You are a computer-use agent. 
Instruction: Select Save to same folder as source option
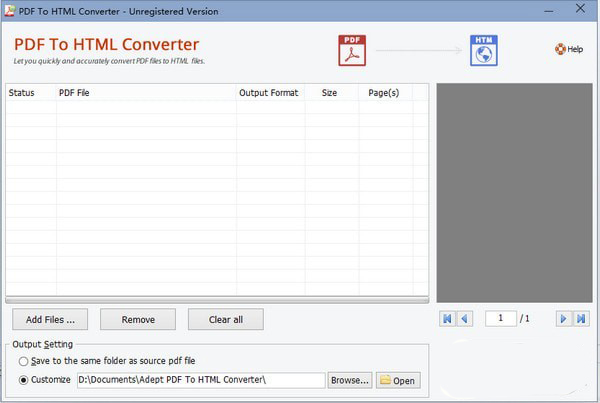(x=23, y=360)
